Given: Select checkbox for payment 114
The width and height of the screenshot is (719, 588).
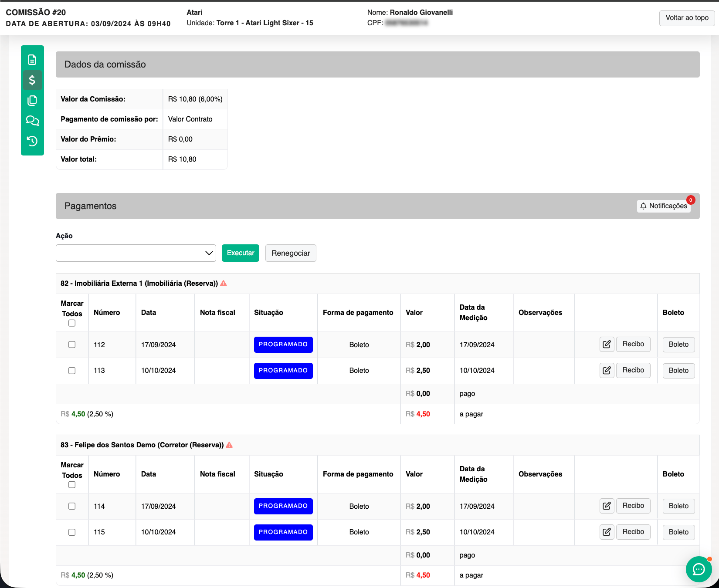Looking at the screenshot, I should pyautogui.click(x=72, y=506).
